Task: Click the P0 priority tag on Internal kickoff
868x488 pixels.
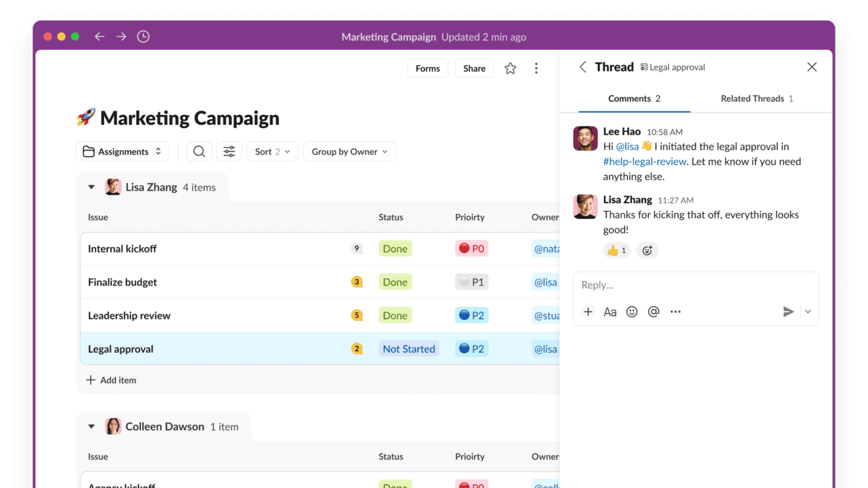Action: tap(472, 248)
